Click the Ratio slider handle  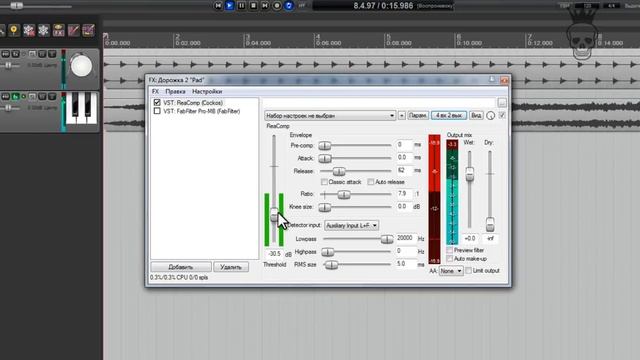[x=344, y=195]
